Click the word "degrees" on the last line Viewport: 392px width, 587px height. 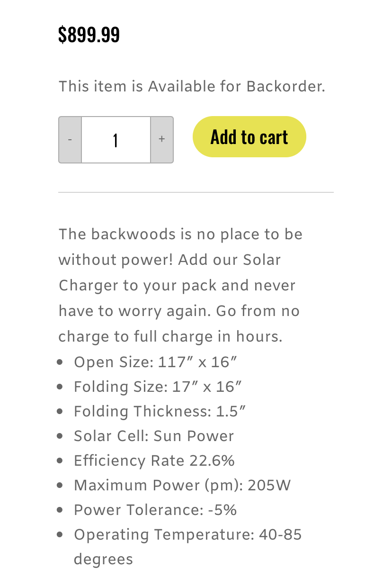(x=103, y=560)
